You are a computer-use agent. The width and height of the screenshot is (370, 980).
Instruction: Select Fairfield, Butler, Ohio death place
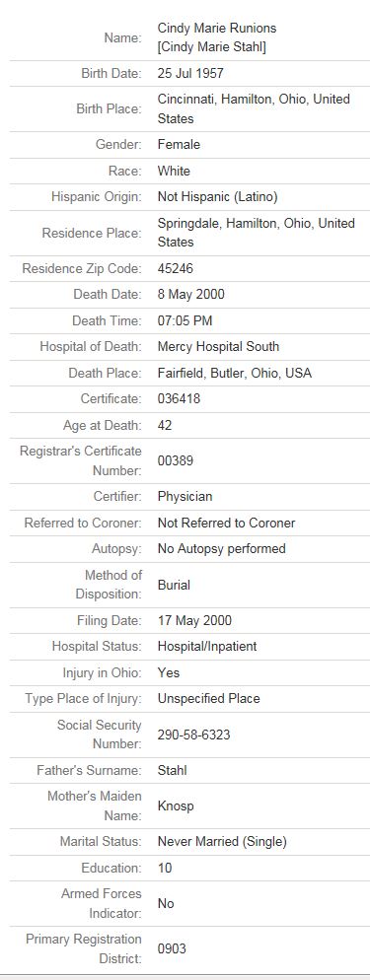coord(235,373)
